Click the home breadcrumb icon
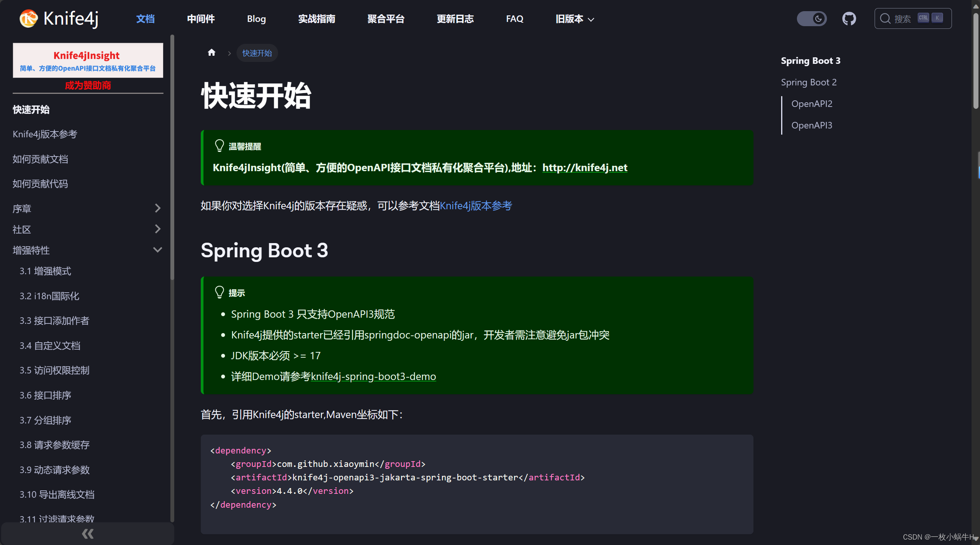980x545 pixels. coord(212,53)
